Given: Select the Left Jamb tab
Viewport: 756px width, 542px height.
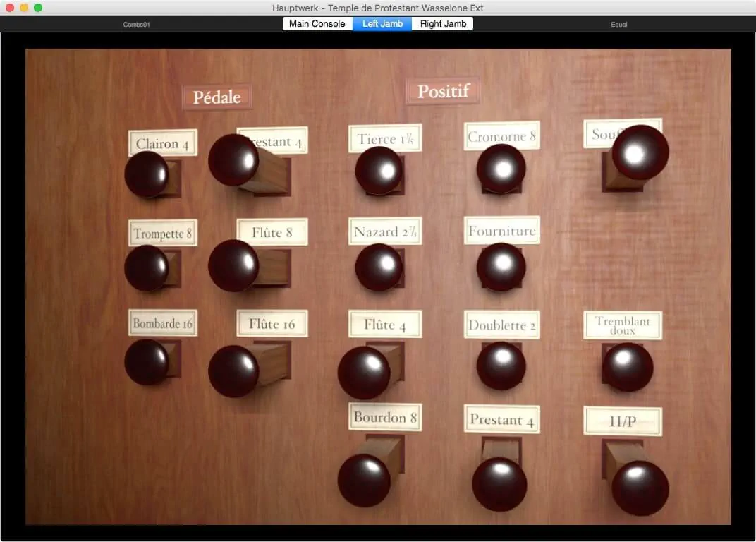Looking at the screenshot, I should click(x=382, y=24).
